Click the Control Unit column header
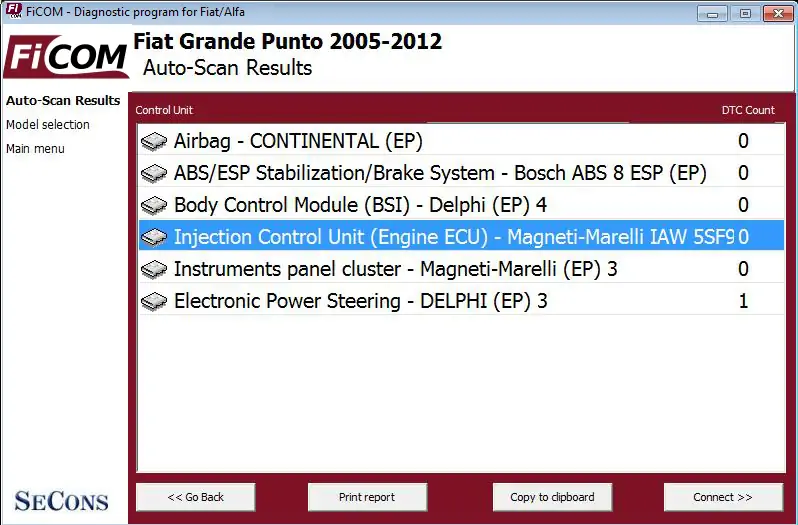 (164, 110)
